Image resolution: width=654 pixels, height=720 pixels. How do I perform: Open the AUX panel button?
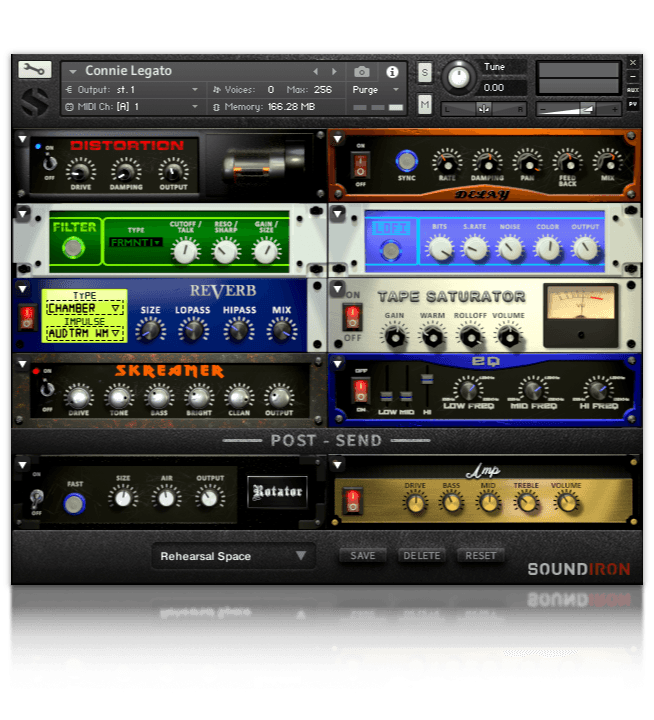point(633,90)
